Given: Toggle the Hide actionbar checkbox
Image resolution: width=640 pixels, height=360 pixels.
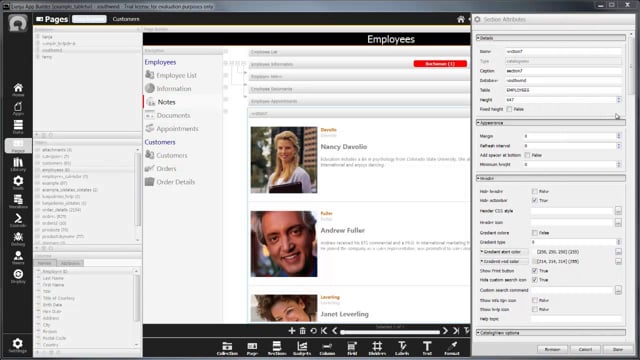Looking at the screenshot, I should point(534,200).
